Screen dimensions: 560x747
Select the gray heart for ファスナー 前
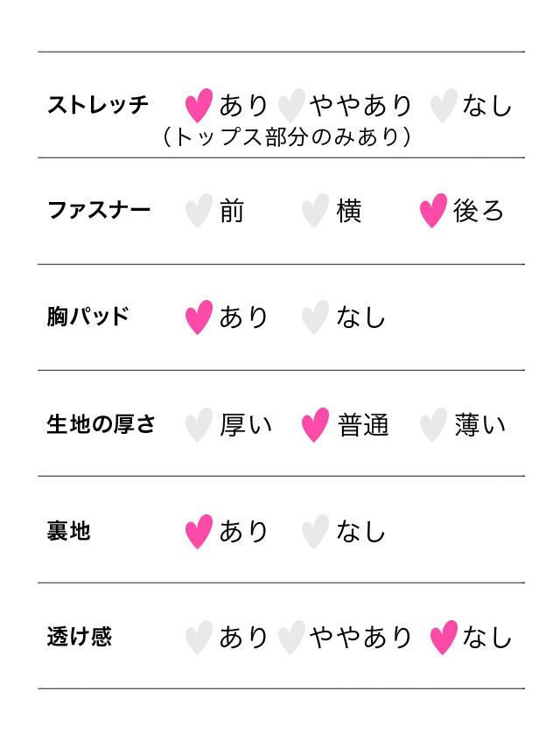[x=199, y=211]
